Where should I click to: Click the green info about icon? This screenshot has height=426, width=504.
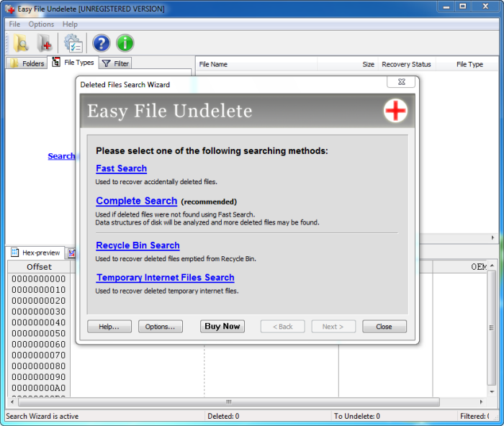125,43
